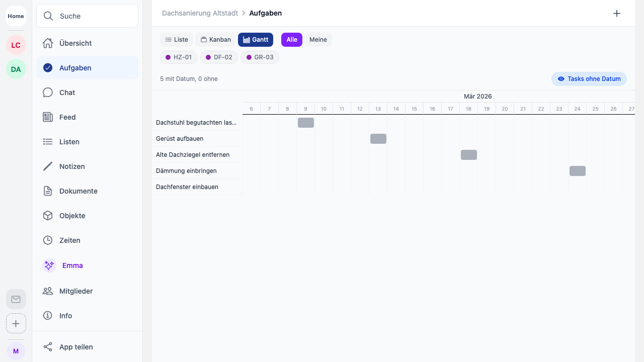The height and width of the screenshot is (362, 644).
Task: Open the Dachfenster einbauen task row
Action: (187, 187)
